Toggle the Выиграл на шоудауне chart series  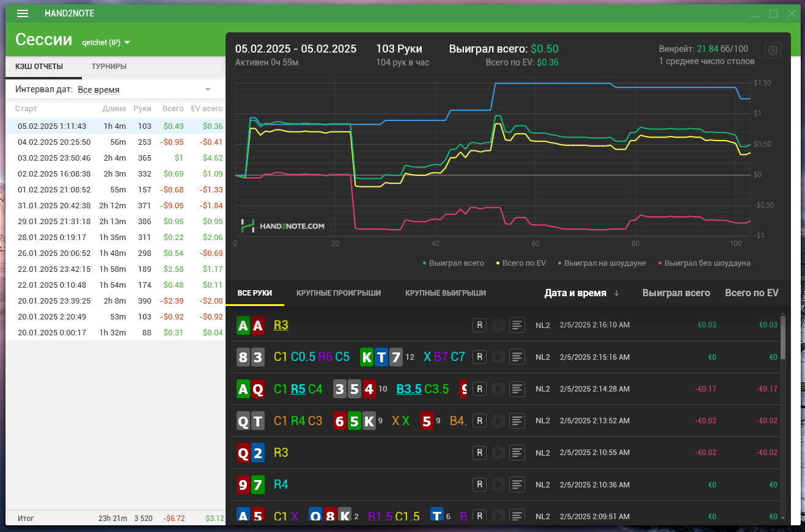tap(601, 263)
